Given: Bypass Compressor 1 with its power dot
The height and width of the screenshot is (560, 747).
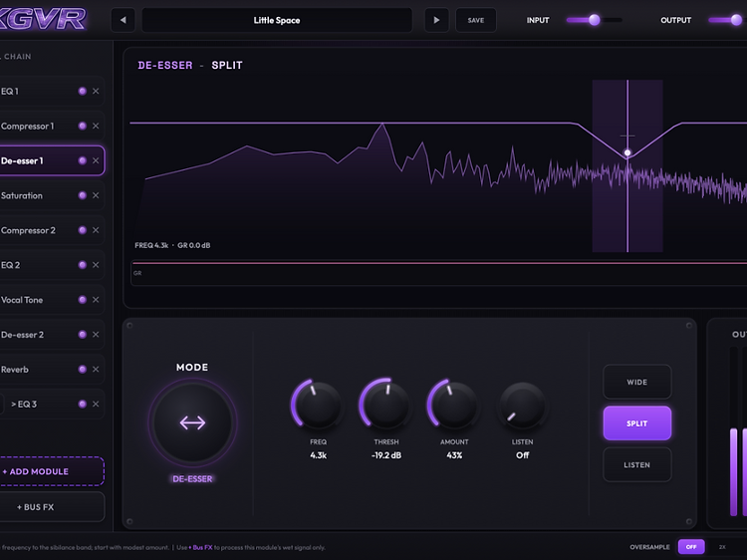Looking at the screenshot, I should pyautogui.click(x=83, y=126).
